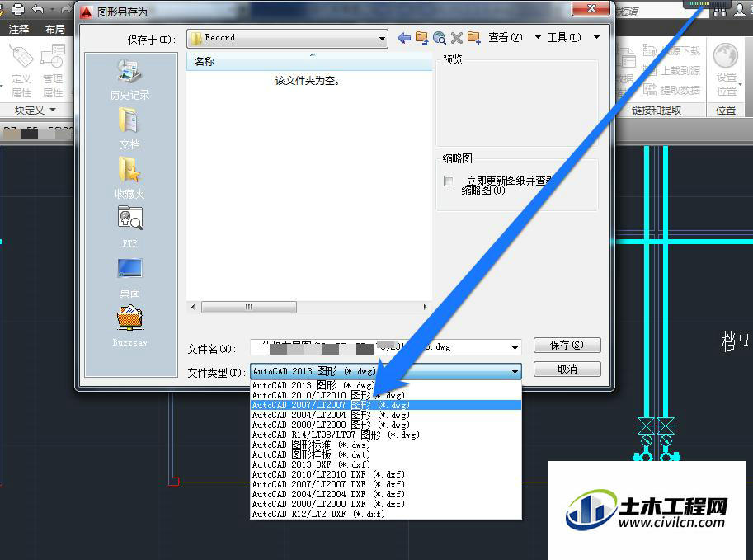Viewport: 753px width, 560px height.
Task: Click the 上载到源 ribbon icon
Action: pyautogui.click(x=672, y=70)
